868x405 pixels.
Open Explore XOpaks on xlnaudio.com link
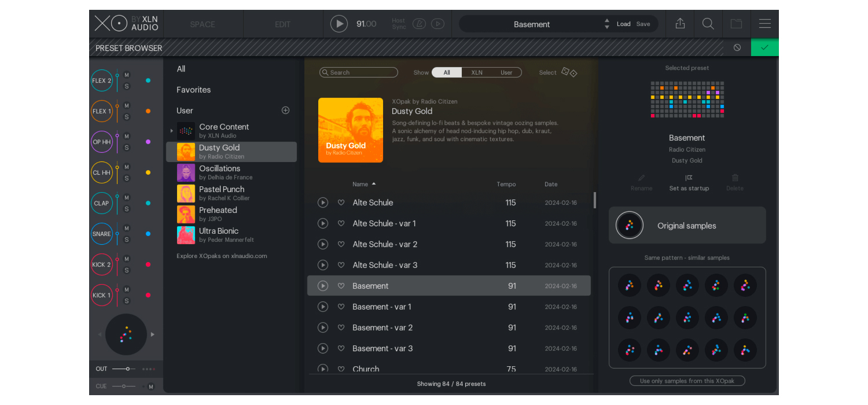222,256
